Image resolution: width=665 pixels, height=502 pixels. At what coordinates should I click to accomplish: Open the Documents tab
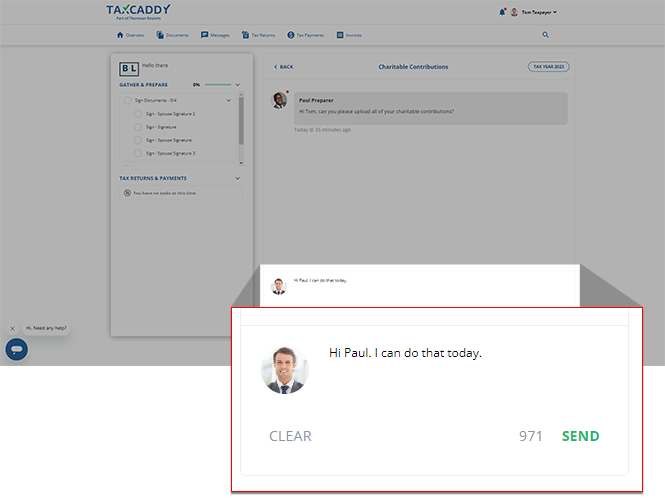coord(172,35)
